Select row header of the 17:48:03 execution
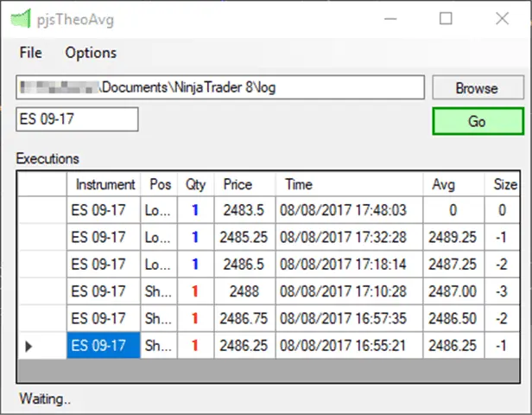The width and height of the screenshot is (532, 415). pos(42,210)
